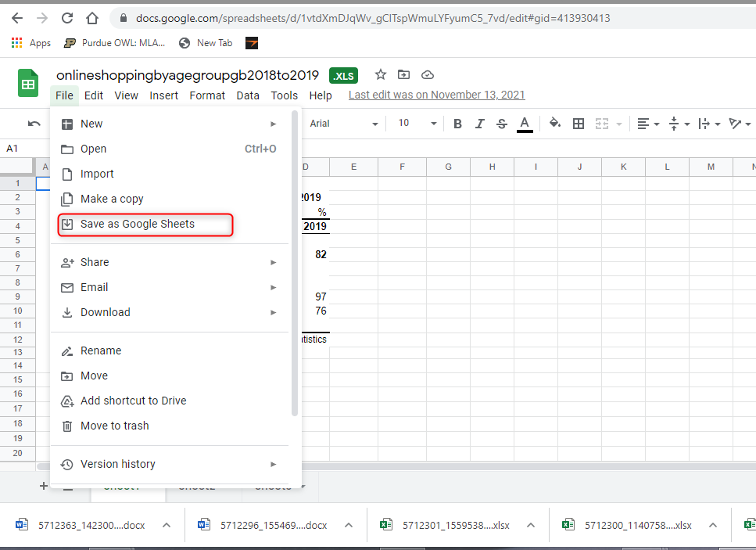Open the borders tool in the toolbar
The width and height of the screenshot is (756, 550).
pos(579,124)
